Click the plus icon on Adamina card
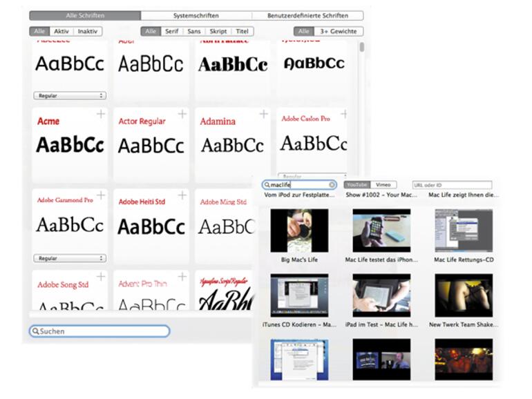The width and height of the screenshot is (532, 399). 264,114
